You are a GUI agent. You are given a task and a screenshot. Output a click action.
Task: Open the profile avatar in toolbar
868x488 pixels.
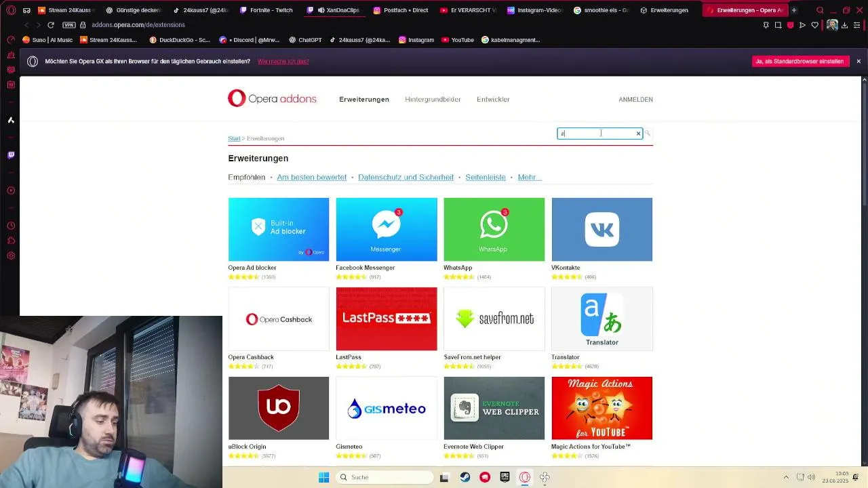tap(831, 25)
